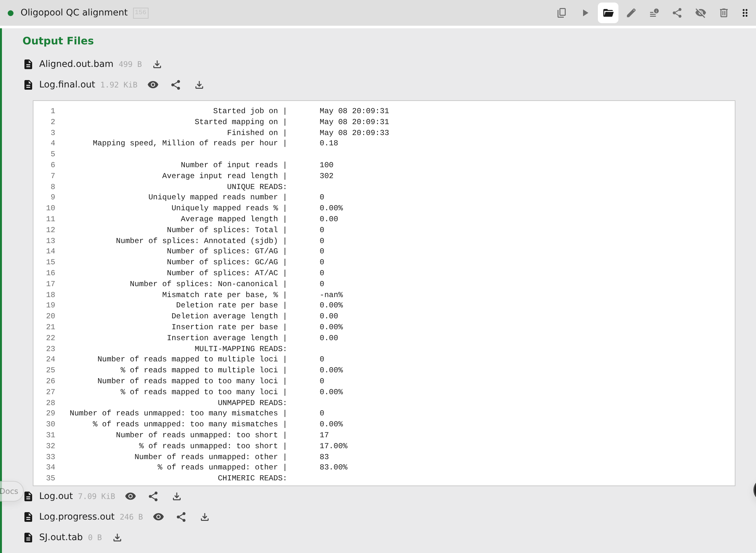Open the Log.progress.out file name
Screen dimensions: 756x553
tap(76, 517)
